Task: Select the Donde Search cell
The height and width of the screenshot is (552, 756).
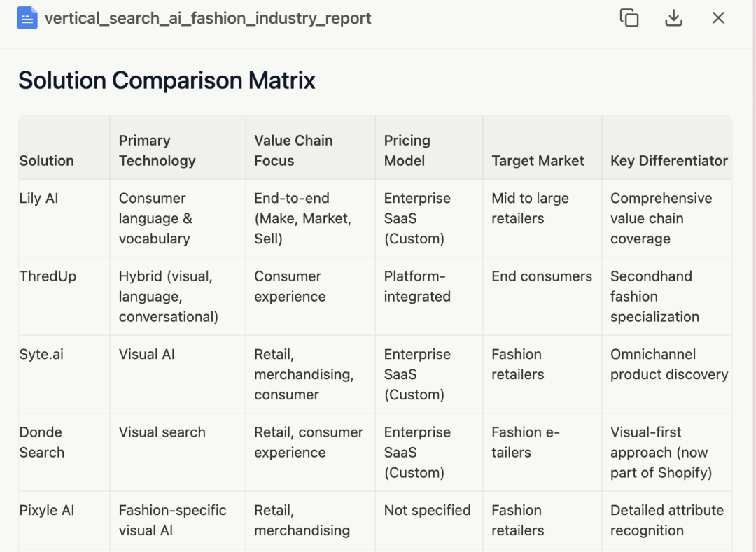Action: click(42, 442)
